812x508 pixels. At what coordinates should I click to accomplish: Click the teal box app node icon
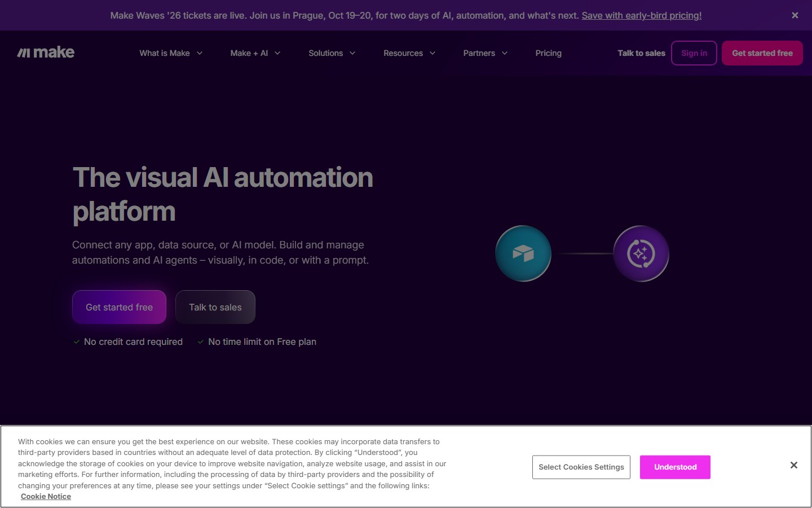(523, 253)
